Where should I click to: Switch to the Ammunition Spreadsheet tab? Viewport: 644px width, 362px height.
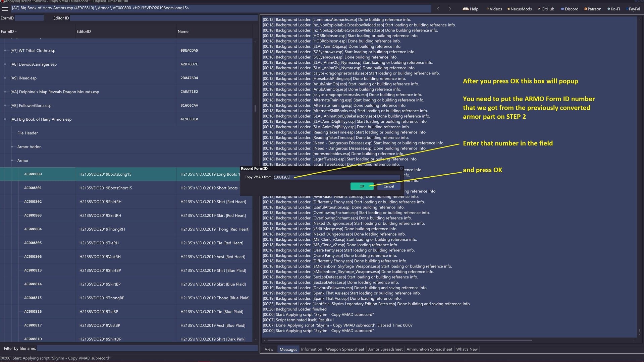tap(429, 349)
